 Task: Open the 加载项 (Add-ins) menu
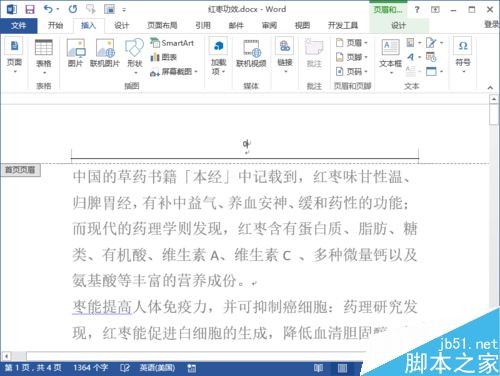218,56
